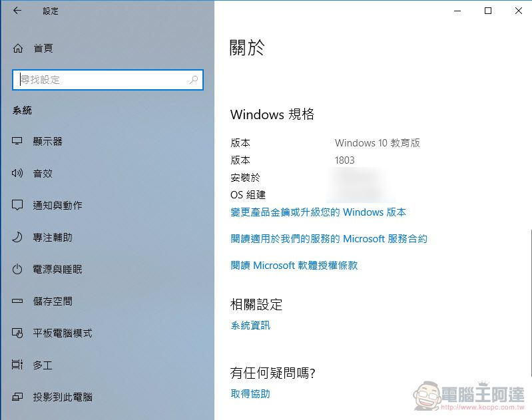532x420 pixels.
Task: Select the 多工 multitasking icon
Action: pyautogui.click(x=17, y=365)
